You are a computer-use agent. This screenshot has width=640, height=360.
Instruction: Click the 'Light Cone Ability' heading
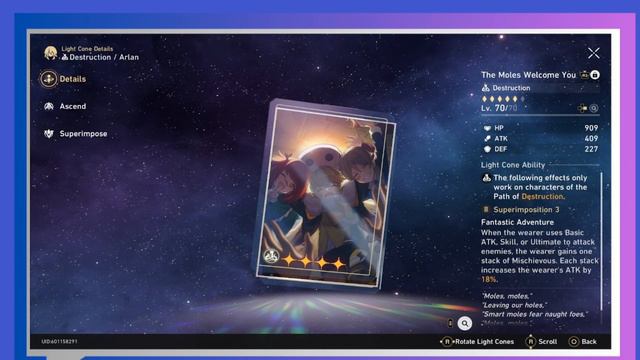(x=513, y=165)
